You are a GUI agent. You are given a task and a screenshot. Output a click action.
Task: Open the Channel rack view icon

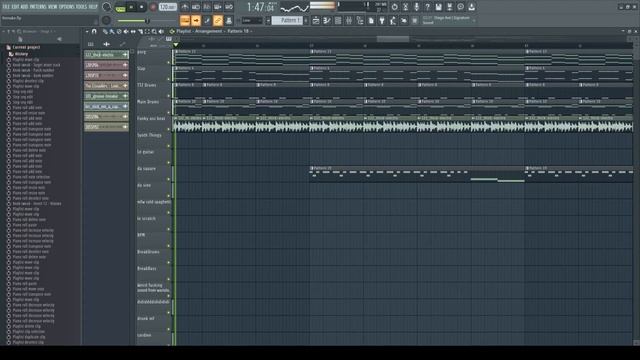tap(338, 20)
